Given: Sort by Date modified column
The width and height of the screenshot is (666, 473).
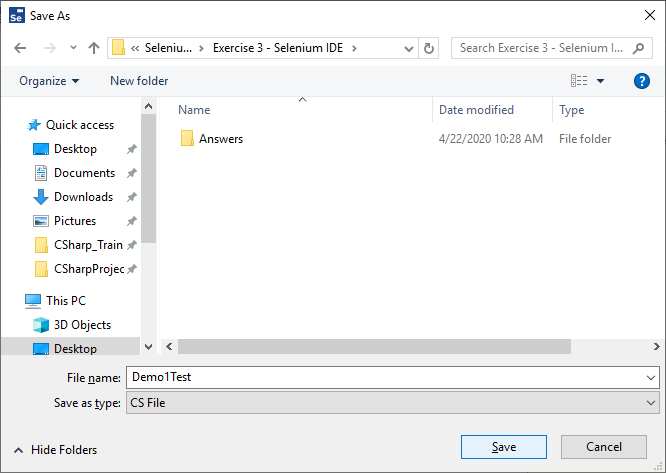Looking at the screenshot, I should click(x=476, y=110).
